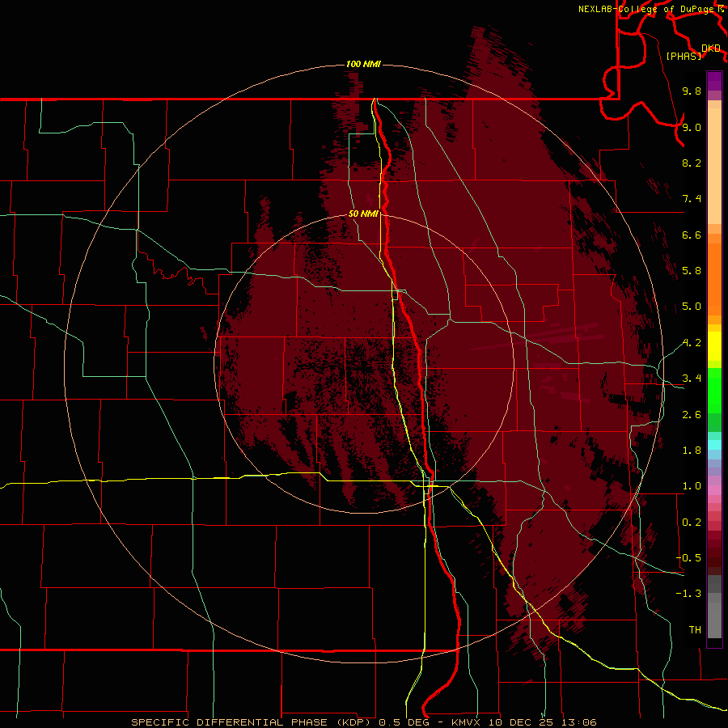Click the 3.4 scale value

point(692,379)
